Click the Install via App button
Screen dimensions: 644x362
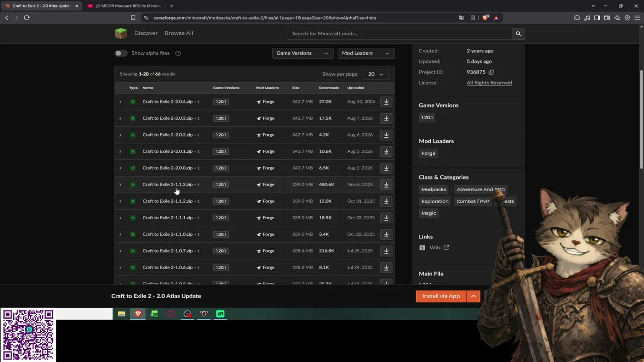pyautogui.click(x=441, y=296)
